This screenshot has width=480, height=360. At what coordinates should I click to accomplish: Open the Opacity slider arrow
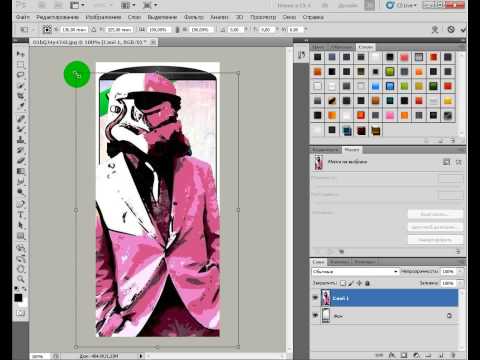coord(460,272)
